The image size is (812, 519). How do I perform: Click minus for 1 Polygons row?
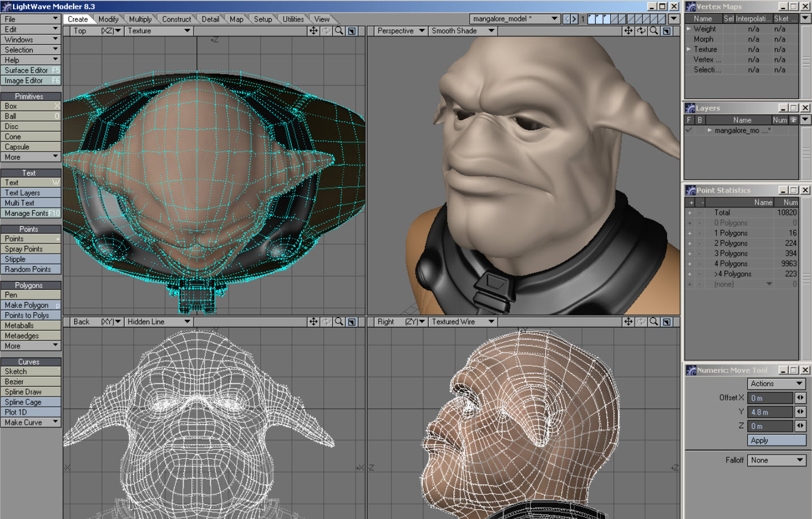(699, 233)
